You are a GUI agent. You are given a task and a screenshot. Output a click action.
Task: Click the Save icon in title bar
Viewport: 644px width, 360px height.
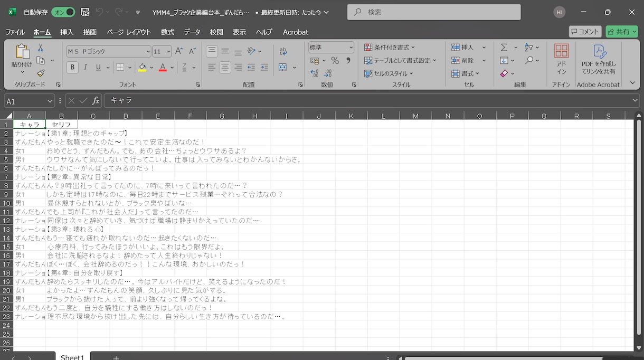coord(86,12)
